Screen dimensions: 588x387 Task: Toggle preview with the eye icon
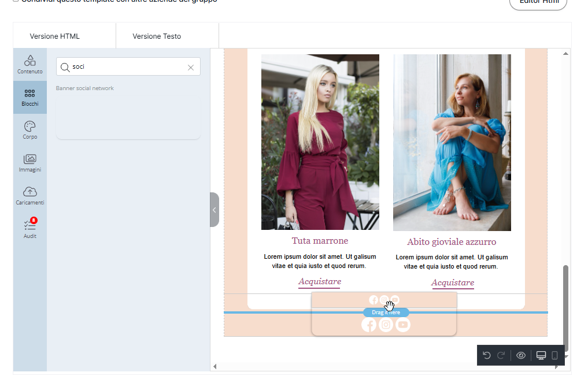point(521,355)
